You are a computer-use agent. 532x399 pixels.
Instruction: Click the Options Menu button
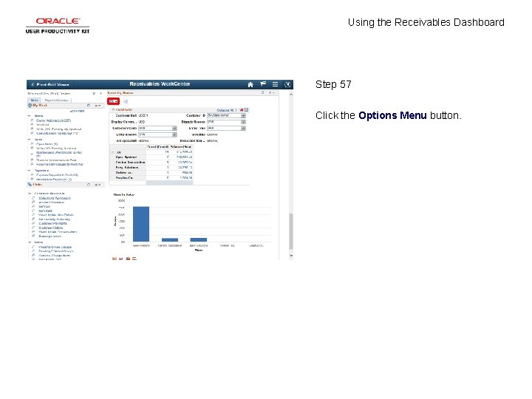[113, 101]
